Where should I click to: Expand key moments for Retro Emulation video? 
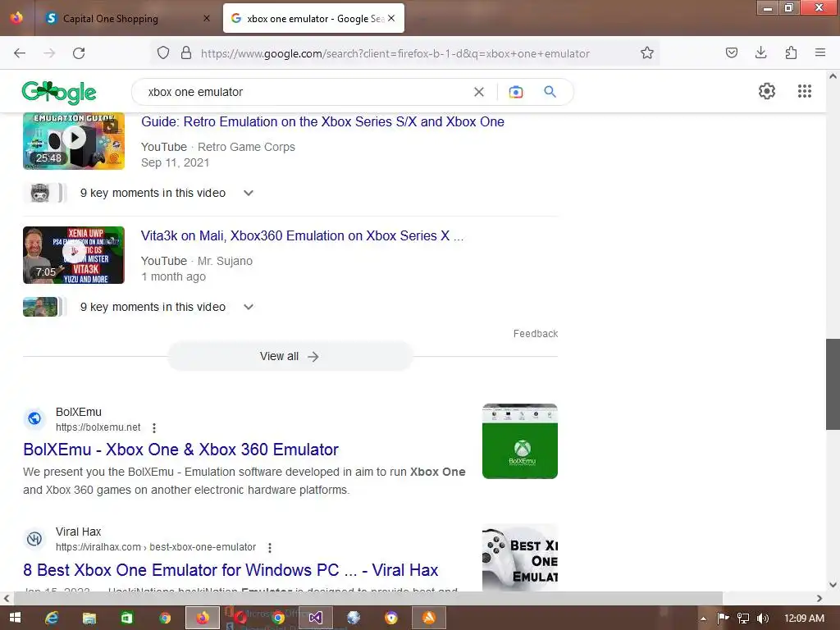click(x=248, y=193)
